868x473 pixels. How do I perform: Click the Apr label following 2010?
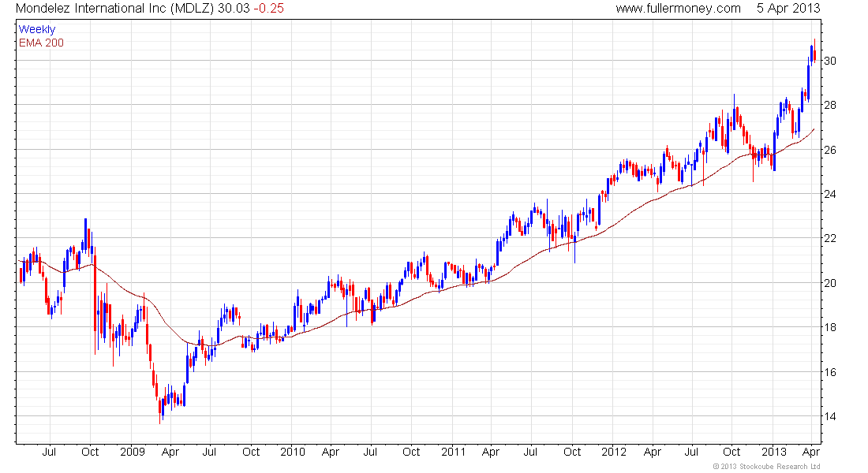click(331, 452)
